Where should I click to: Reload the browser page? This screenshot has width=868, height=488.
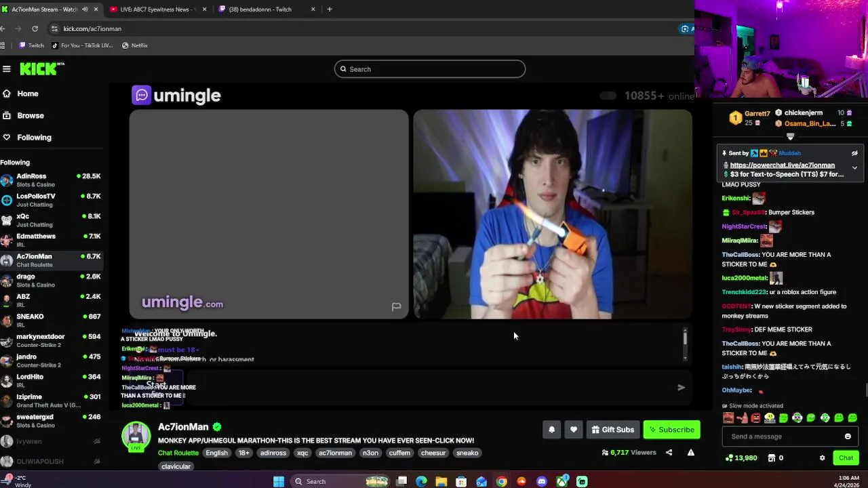(x=35, y=28)
